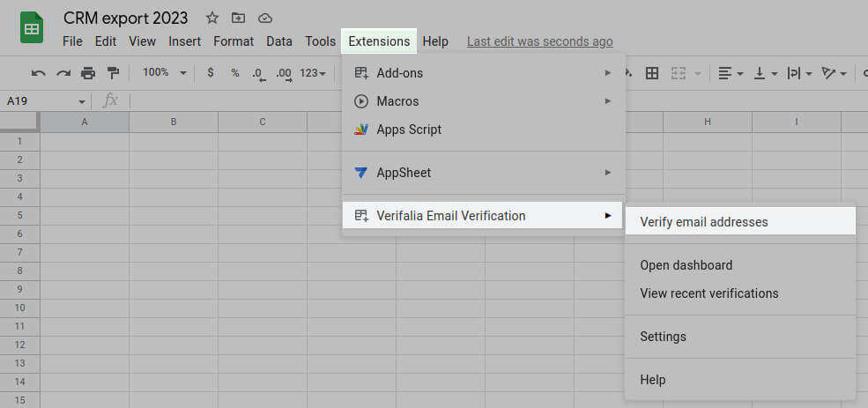Image resolution: width=868 pixels, height=408 pixels.
Task: Open the Edit menu
Action: pyautogui.click(x=105, y=41)
